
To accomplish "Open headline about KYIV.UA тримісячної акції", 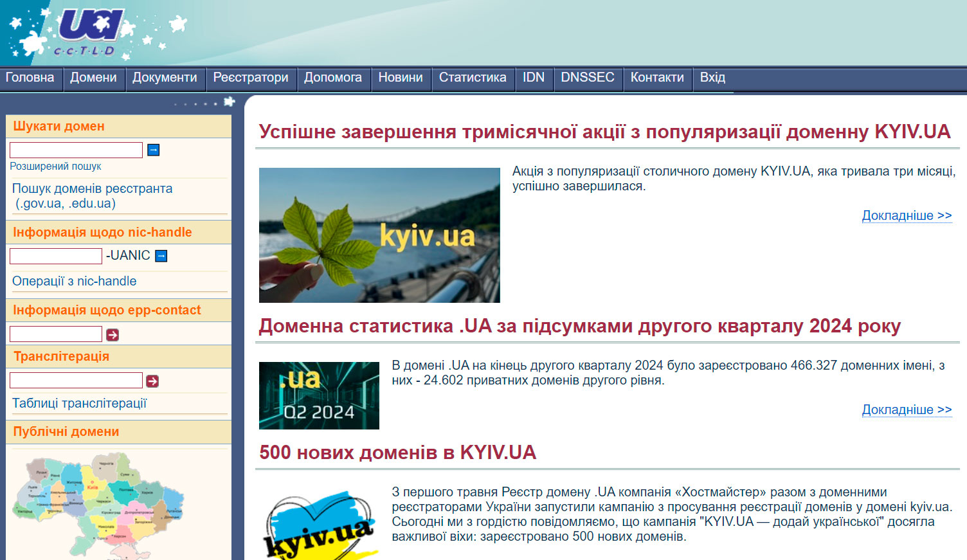I will point(604,132).
